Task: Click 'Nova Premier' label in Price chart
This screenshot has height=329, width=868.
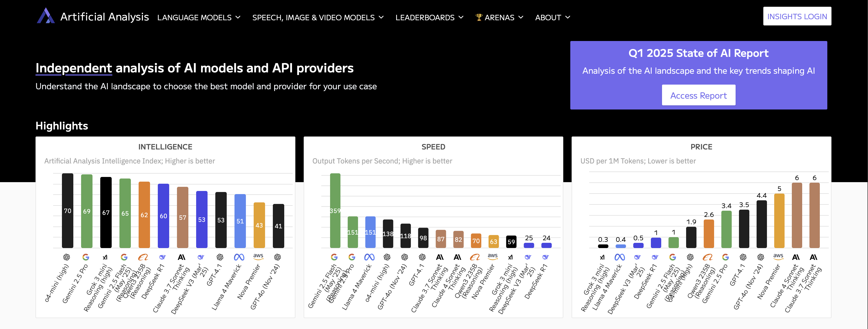Action: (x=769, y=282)
